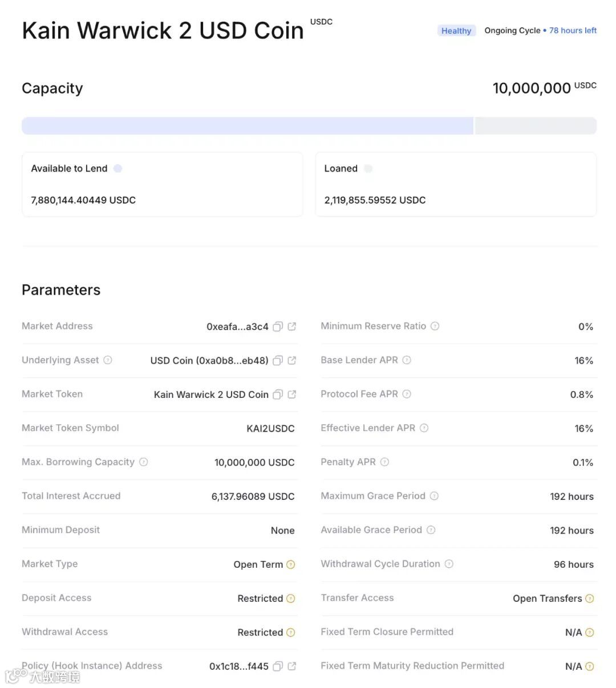The height and width of the screenshot is (688, 616).
Task: Click the 78 hours left link
Action: coord(573,30)
